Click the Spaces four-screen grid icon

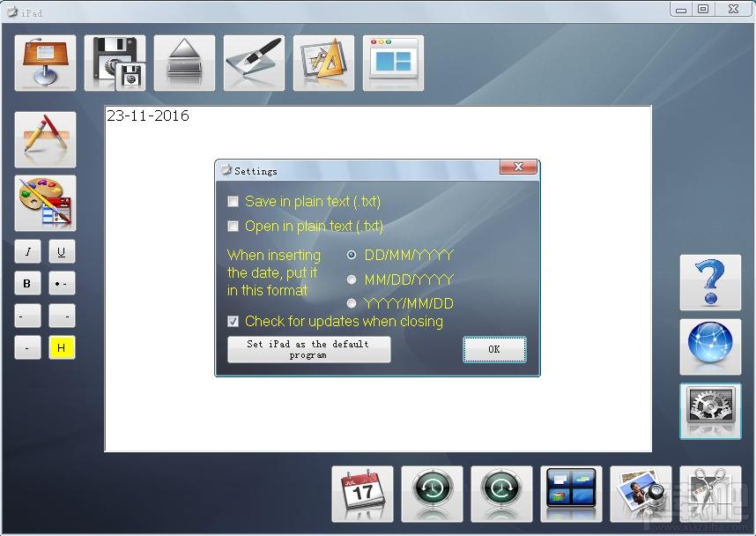pos(571,494)
